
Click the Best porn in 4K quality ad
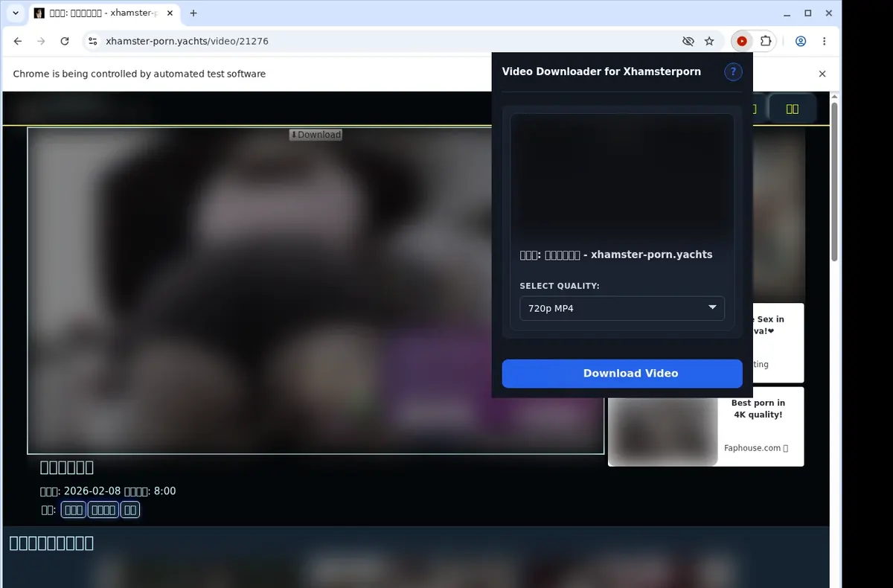pos(705,426)
